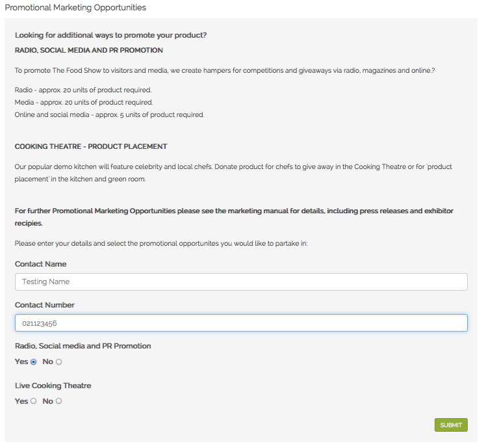Click the bold marketing manual paragraph
Image resolution: width=484 pixels, height=448 pixels.
point(234,217)
